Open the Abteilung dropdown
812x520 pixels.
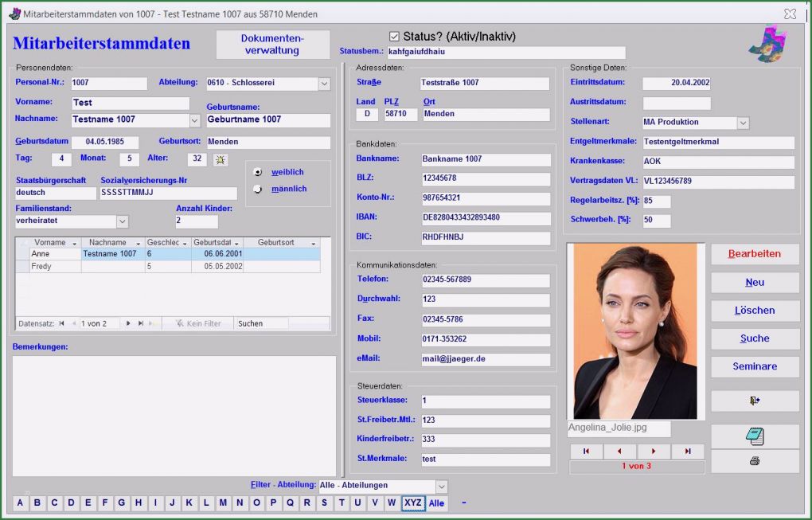point(324,83)
